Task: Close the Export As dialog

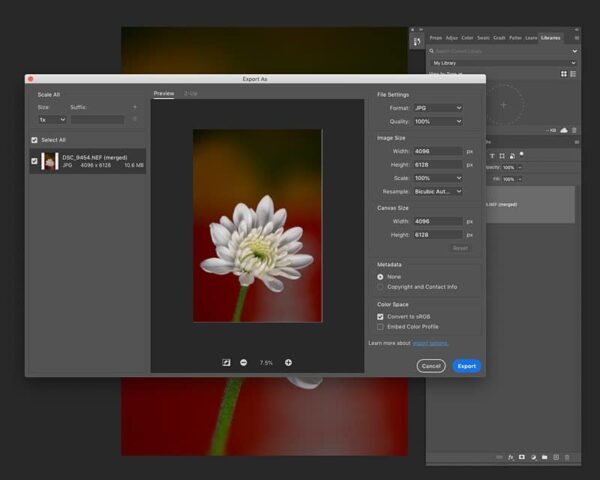Action: click(31, 79)
